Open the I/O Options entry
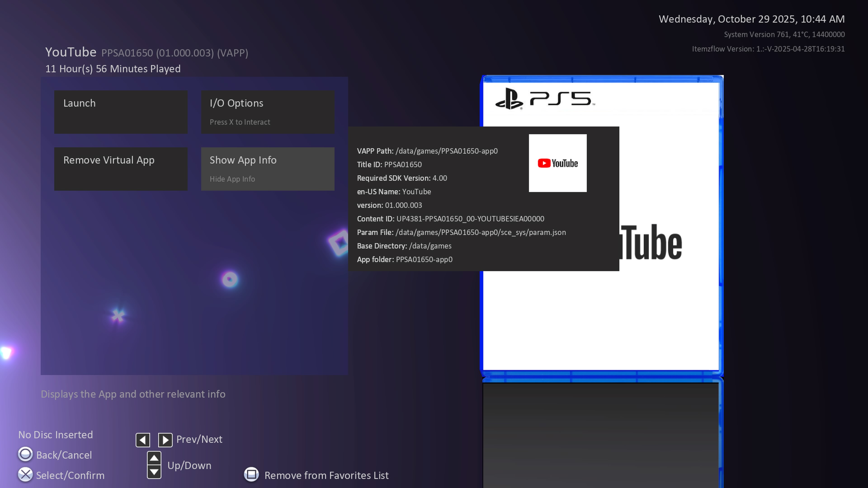The image size is (868, 488). coord(268,112)
